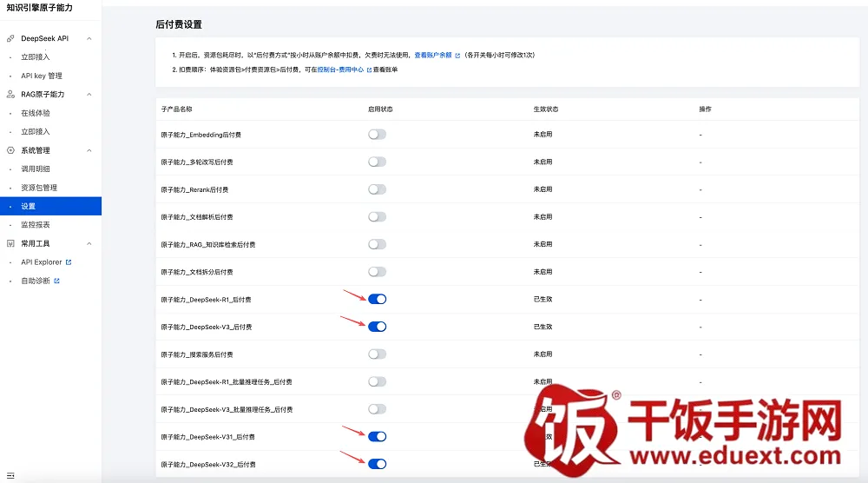Image resolution: width=868 pixels, height=483 pixels.
Task: Toggle DeepSeek-V3_批量推理任务_后付费 switch
Action: coord(377,409)
